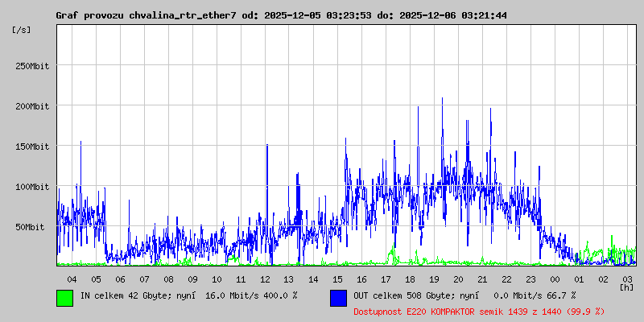Click the '23' hour axis label
This screenshot has height=322, width=644.
click(x=531, y=279)
